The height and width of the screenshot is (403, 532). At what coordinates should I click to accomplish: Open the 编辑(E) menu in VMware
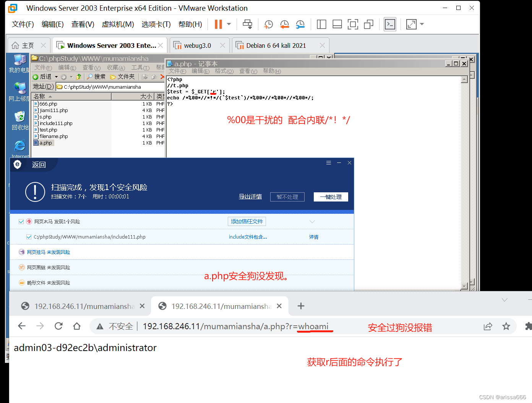(x=53, y=24)
